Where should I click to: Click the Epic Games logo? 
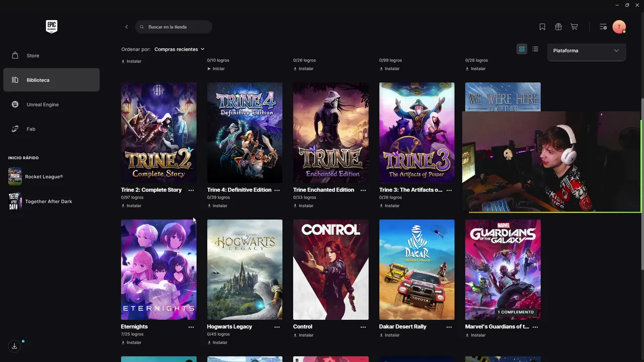(51, 27)
